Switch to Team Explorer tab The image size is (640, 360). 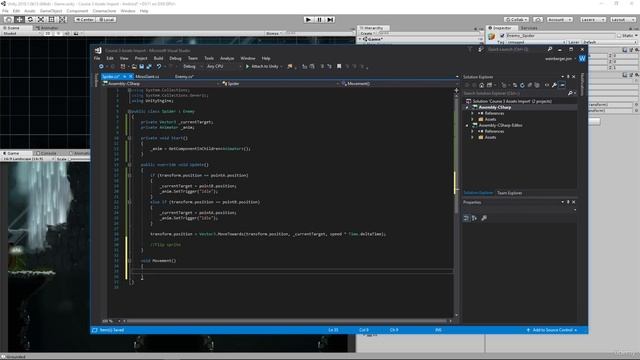click(509, 193)
